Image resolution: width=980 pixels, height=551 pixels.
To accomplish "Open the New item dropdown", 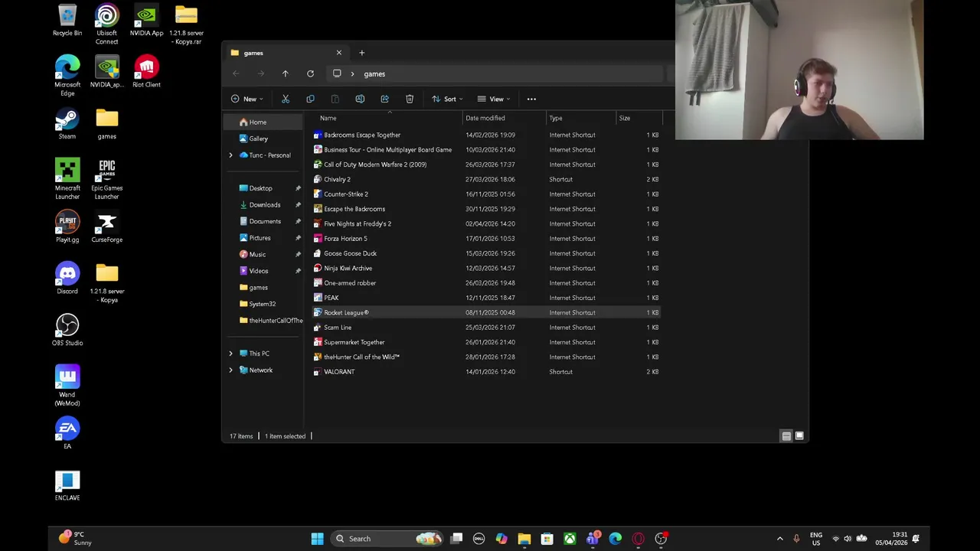I will [x=247, y=99].
